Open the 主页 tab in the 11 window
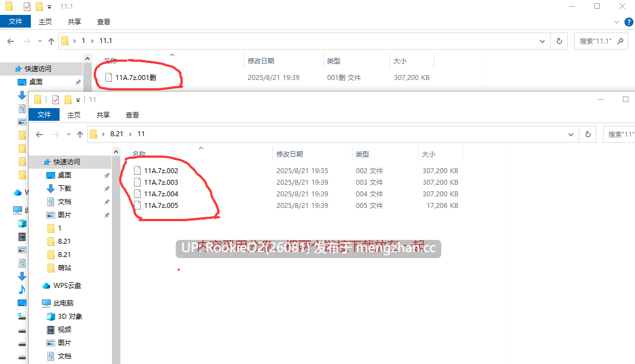 (x=74, y=115)
